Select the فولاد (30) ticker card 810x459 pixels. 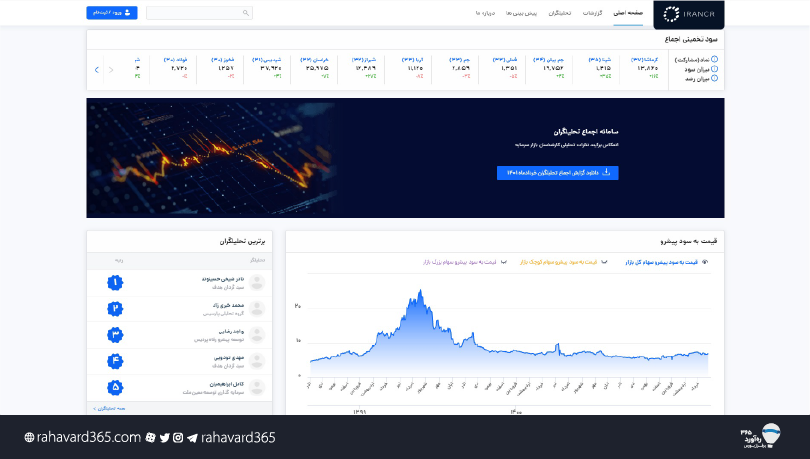point(174,68)
